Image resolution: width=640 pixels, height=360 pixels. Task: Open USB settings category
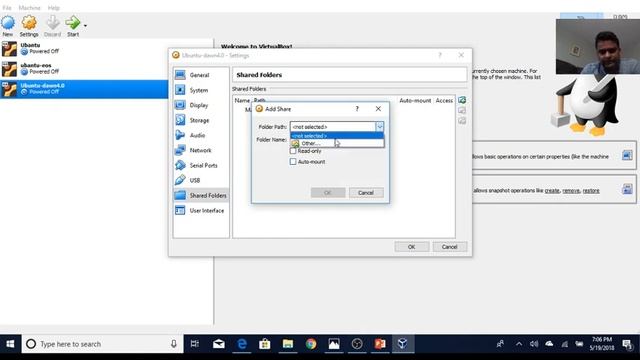[201, 180]
